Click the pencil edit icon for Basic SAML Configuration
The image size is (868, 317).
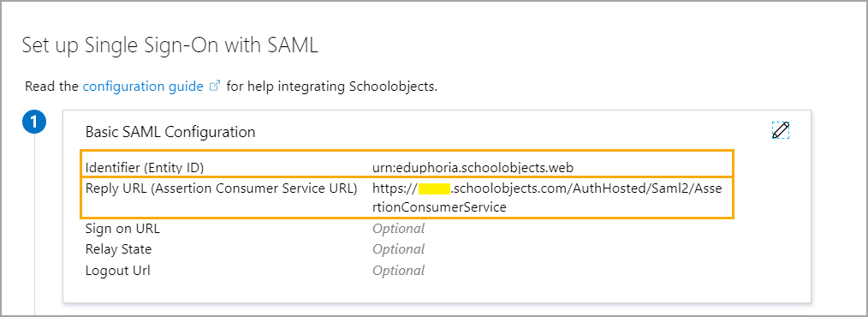pos(781,130)
